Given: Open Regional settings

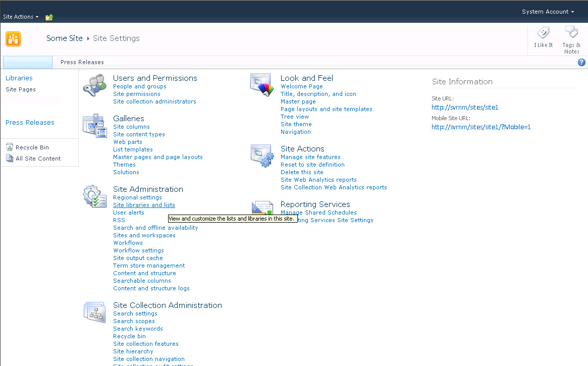Looking at the screenshot, I should click(138, 197).
